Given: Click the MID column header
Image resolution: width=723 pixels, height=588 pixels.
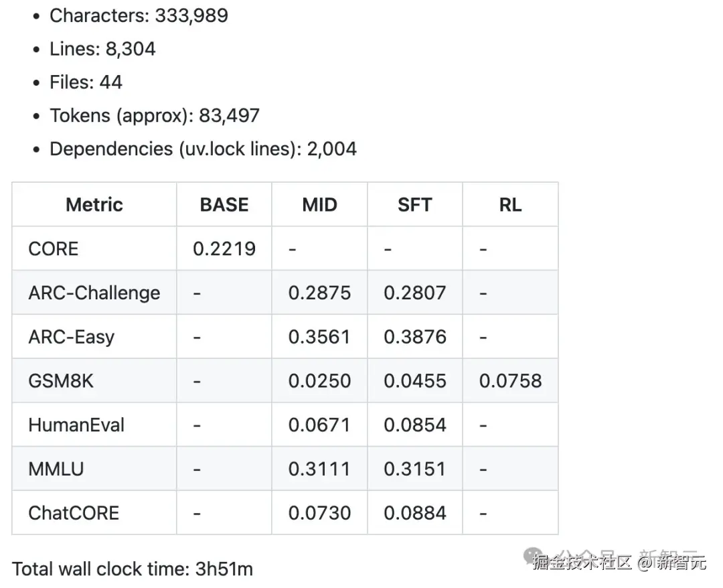Looking at the screenshot, I should click(x=319, y=205).
